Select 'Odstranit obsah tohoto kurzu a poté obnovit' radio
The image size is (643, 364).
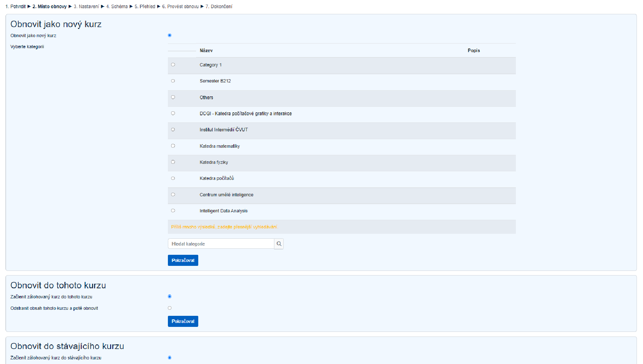click(x=170, y=308)
